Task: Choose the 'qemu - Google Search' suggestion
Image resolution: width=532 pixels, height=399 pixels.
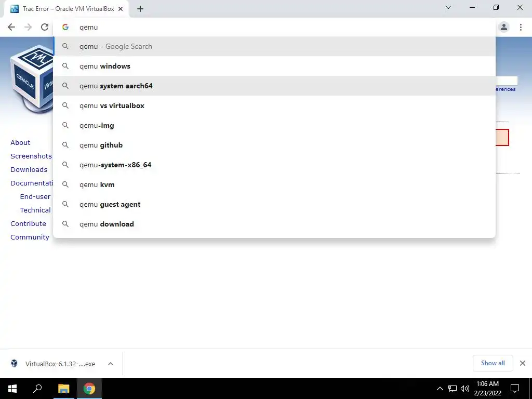Action: (x=274, y=46)
